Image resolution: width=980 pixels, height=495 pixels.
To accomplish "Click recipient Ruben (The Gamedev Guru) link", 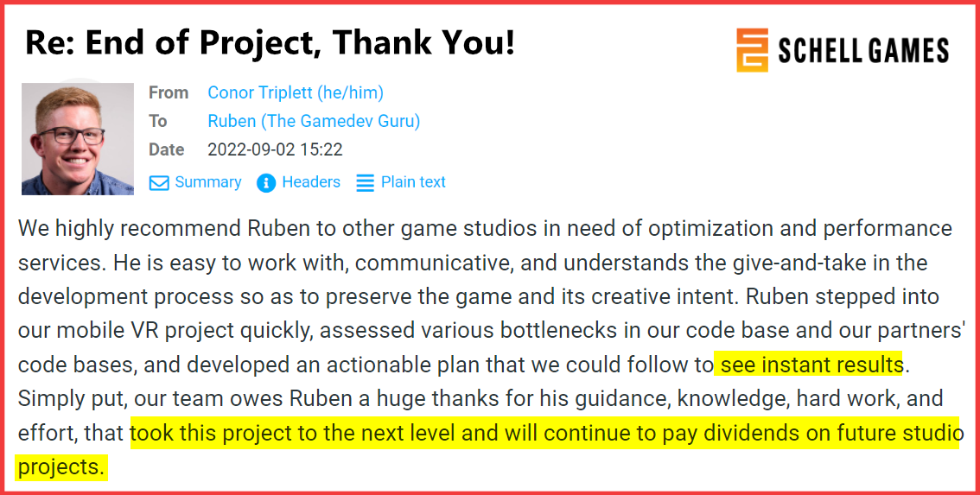I will (x=314, y=121).
